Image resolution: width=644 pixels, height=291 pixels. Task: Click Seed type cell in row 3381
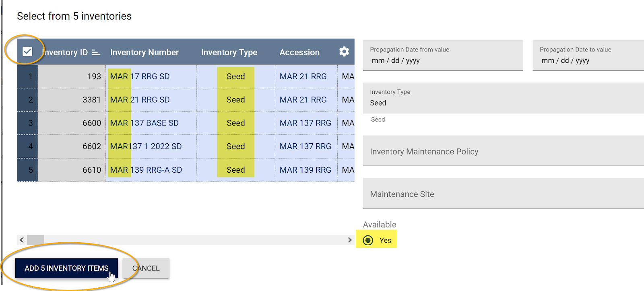235,100
